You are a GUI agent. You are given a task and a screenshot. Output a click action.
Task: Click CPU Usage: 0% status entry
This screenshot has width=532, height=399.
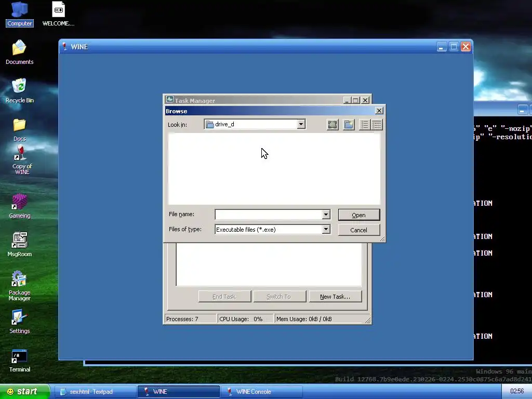[245, 319]
